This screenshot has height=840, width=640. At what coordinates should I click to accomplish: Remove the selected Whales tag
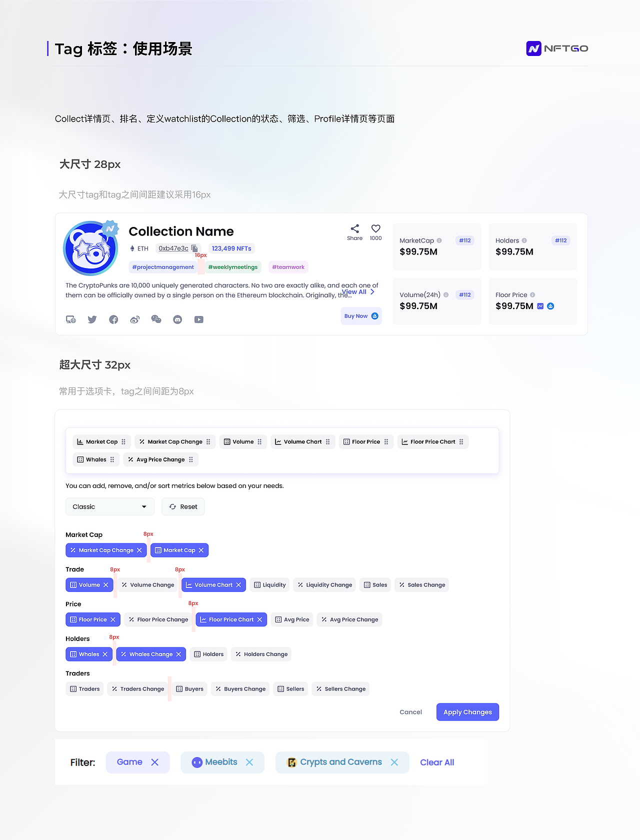click(x=105, y=654)
